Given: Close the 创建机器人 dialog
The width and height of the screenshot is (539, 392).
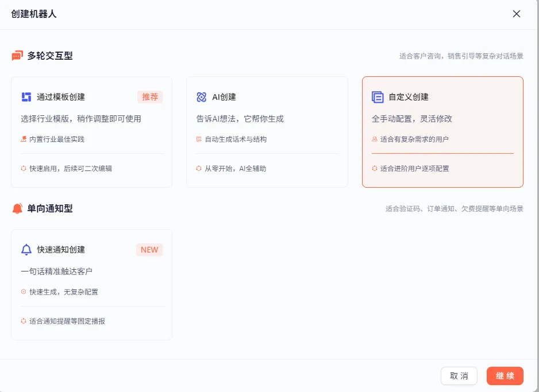Looking at the screenshot, I should click(517, 14).
